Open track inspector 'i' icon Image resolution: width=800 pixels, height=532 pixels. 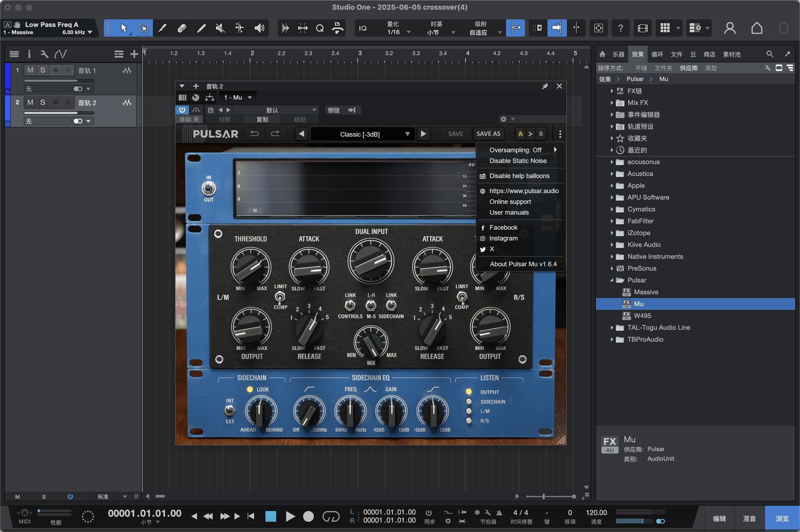pyautogui.click(x=29, y=54)
